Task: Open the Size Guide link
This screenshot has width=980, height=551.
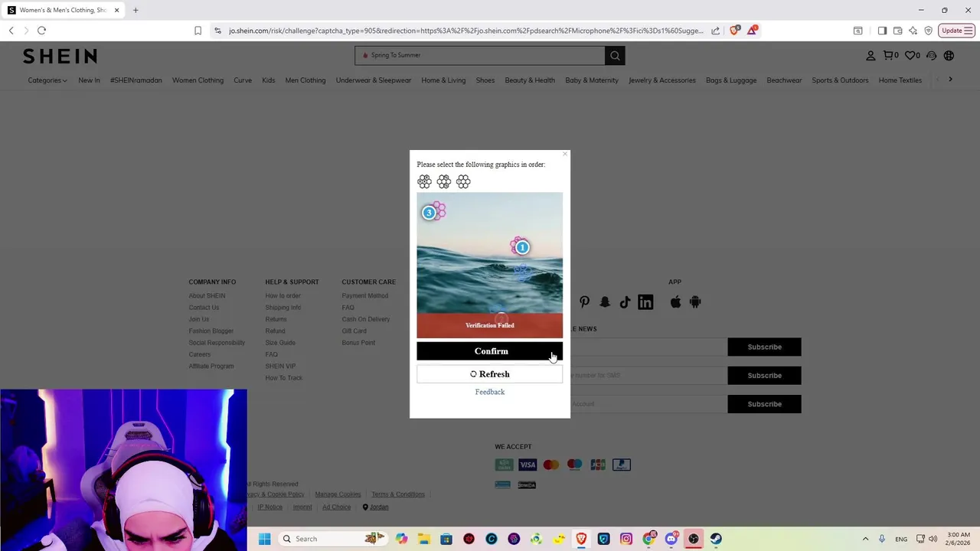Action: click(x=280, y=343)
